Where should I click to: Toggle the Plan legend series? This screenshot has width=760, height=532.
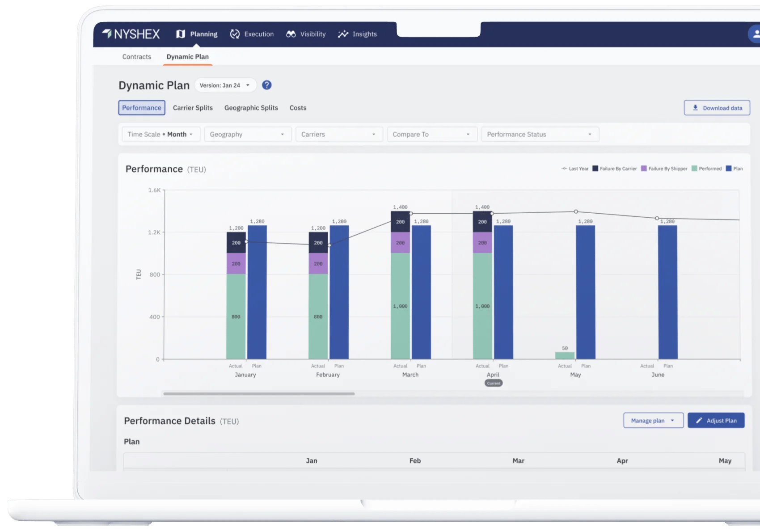734,169
